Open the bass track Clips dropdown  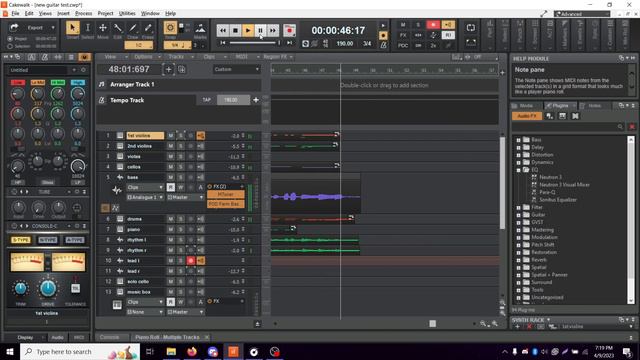144,187
